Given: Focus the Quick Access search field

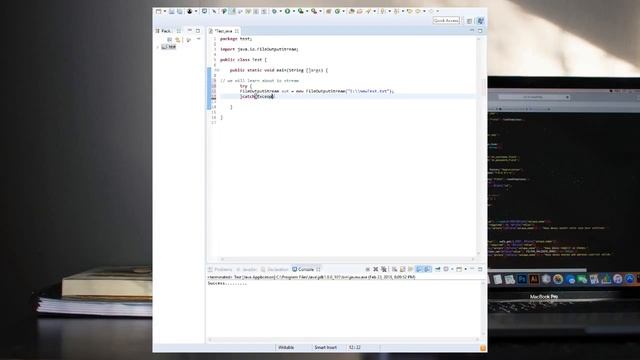Looking at the screenshot, I should pos(446,20).
